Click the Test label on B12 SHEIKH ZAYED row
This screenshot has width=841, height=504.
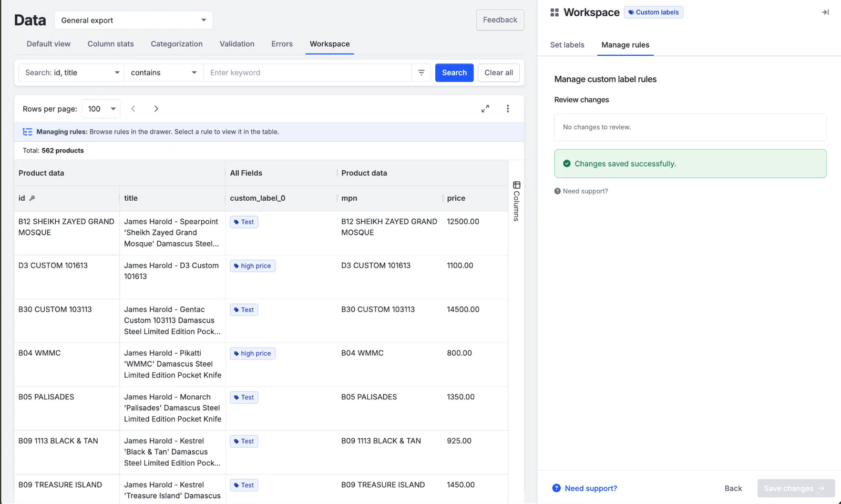(244, 222)
